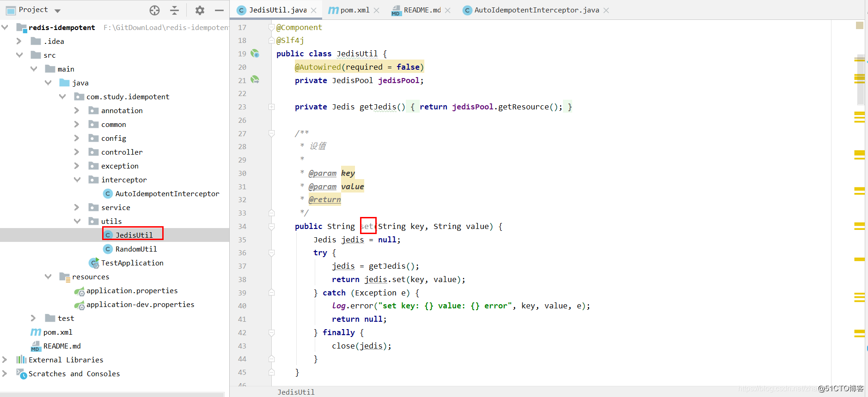Screen dimensions: 868x397
Task: Click the autowired gutter icon on line 21
Action: point(255,80)
